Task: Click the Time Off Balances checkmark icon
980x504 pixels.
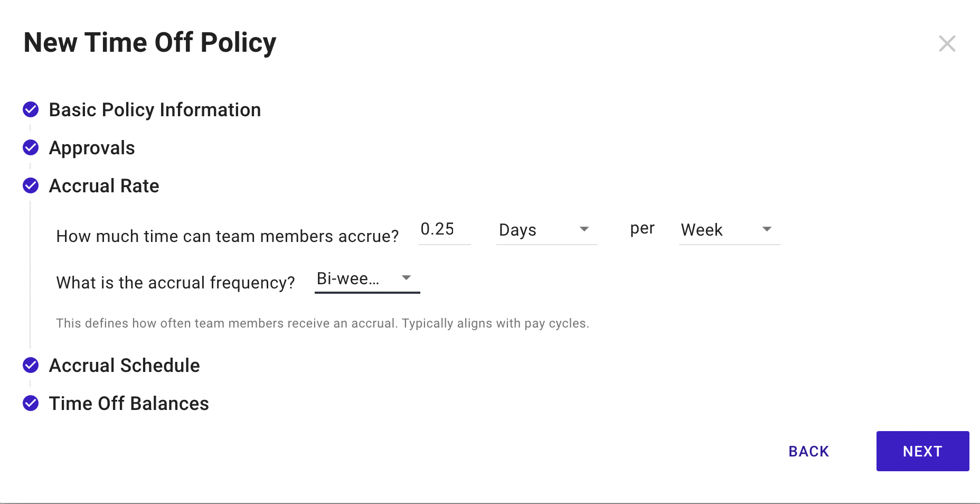Action: 31,404
